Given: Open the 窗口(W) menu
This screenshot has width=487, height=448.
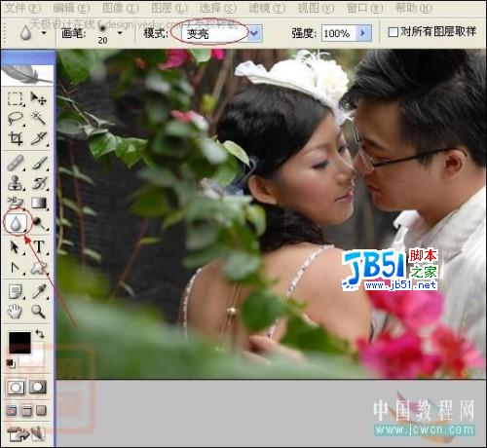Looking at the screenshot, I should click(x=364, y=8).
